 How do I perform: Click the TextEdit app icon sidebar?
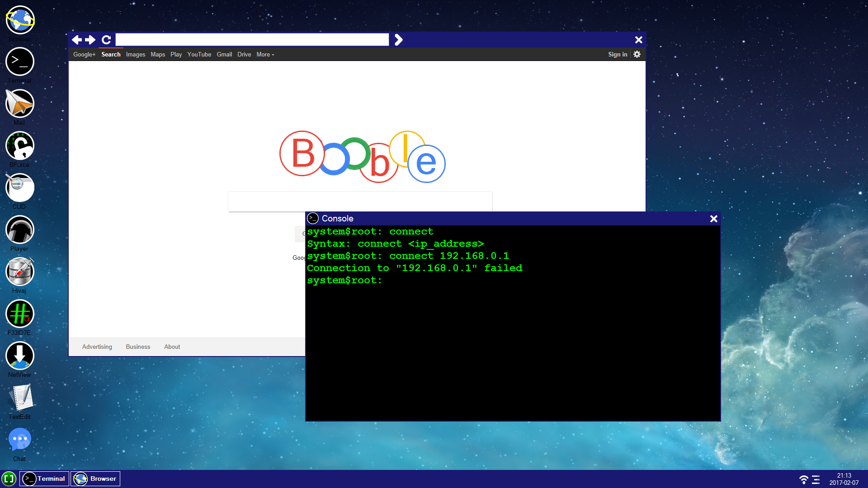20,398
